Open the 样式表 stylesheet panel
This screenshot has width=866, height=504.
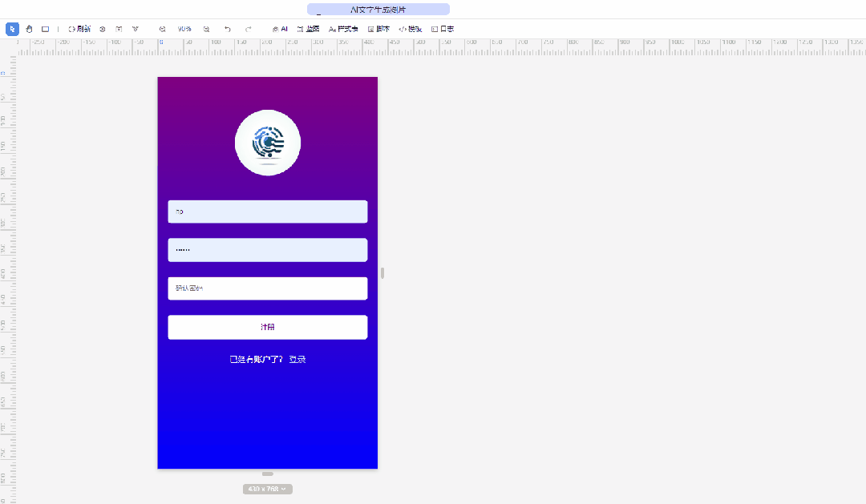tap(343, 29)
